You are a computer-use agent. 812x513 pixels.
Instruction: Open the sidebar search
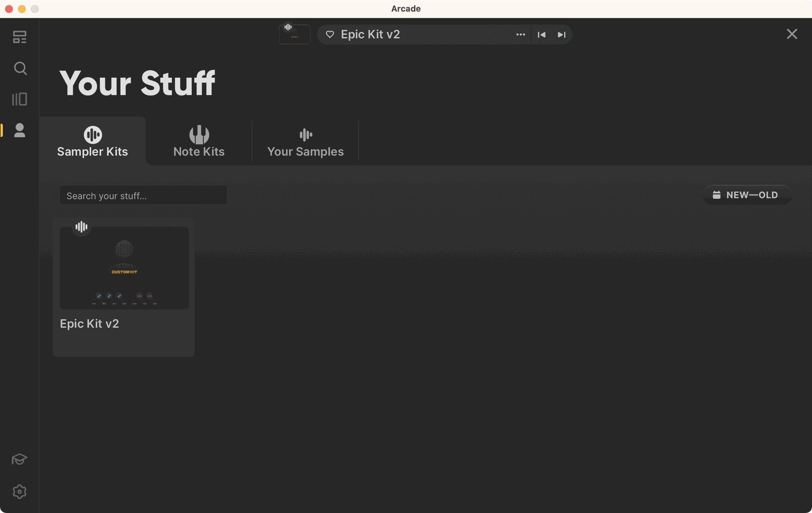click(20, 68)
